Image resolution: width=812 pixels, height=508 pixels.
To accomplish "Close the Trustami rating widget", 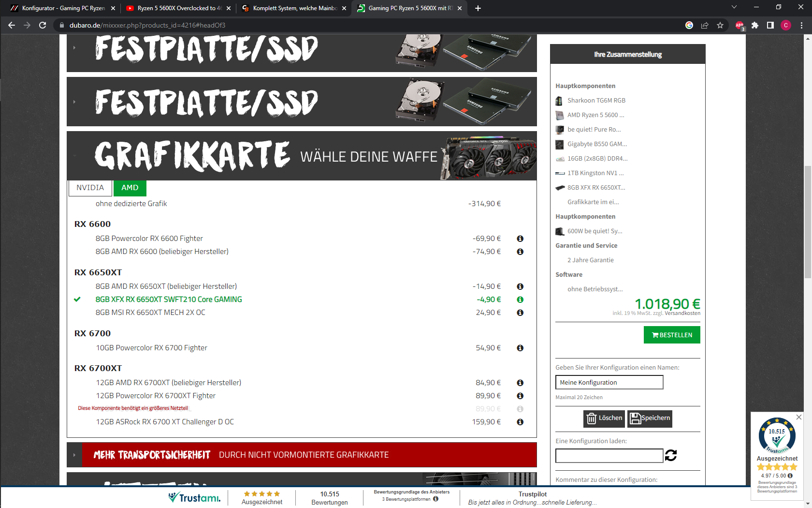I will [x=799, y=417].
